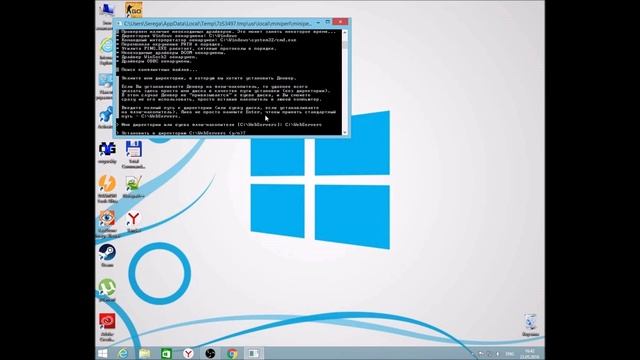The image size is (640, 360).
Task: Open the OG desktop shortcut
Action: tap(107, 149)
